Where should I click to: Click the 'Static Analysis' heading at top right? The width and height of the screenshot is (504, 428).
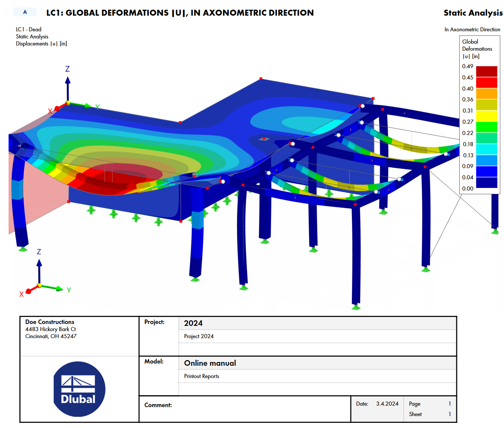(x=473, y=13)
